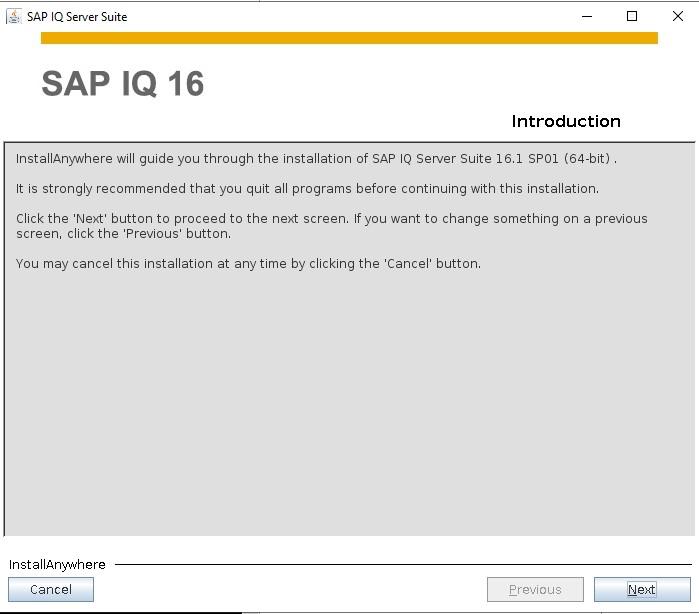Click the Cancel button
This screenshot has width=699, height=614.
[x=51, y=589]
